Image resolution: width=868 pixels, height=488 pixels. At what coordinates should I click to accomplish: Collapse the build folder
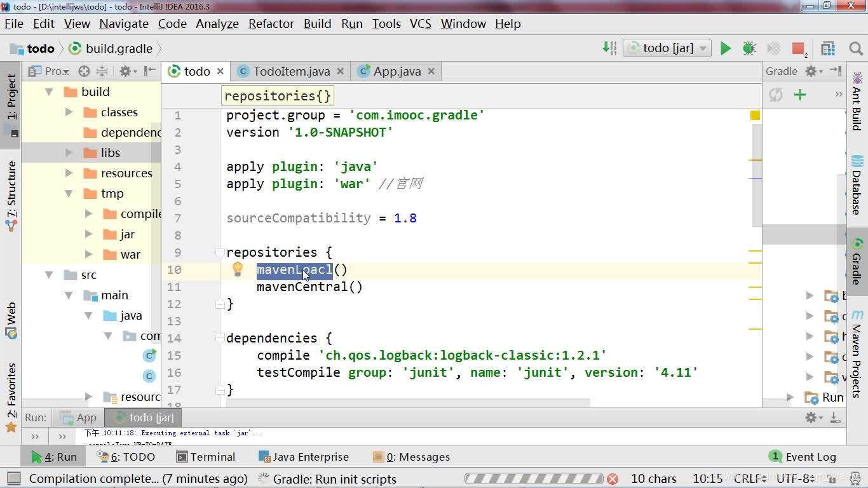tap(49, 92)
